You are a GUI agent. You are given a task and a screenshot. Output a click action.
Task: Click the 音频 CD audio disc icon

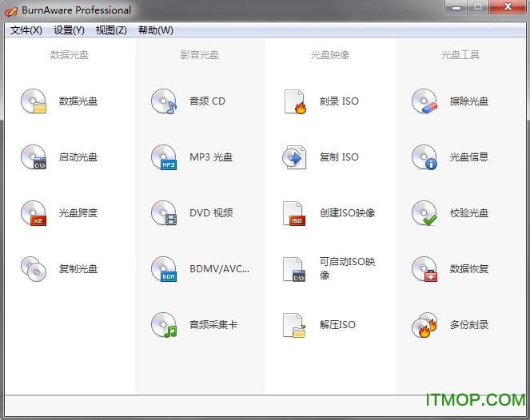pyautogui.click(x=163, y=101)
